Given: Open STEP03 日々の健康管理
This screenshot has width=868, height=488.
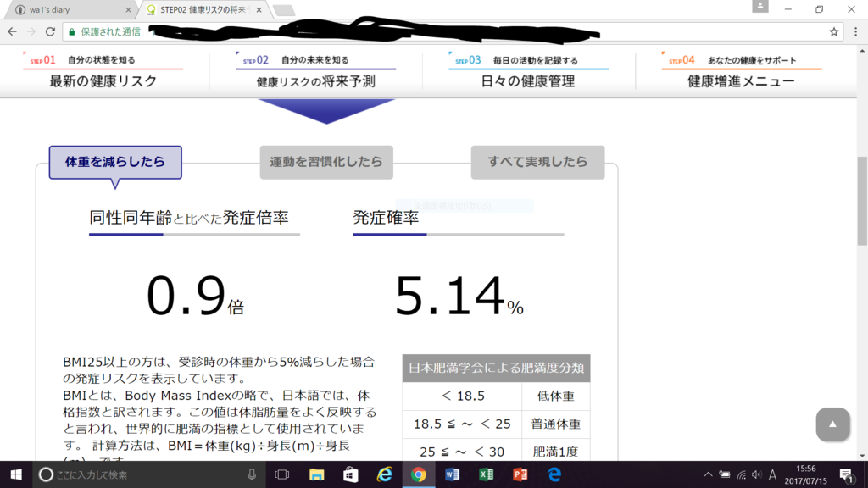Looking at the screenshot, I should (x=528, y=71).
